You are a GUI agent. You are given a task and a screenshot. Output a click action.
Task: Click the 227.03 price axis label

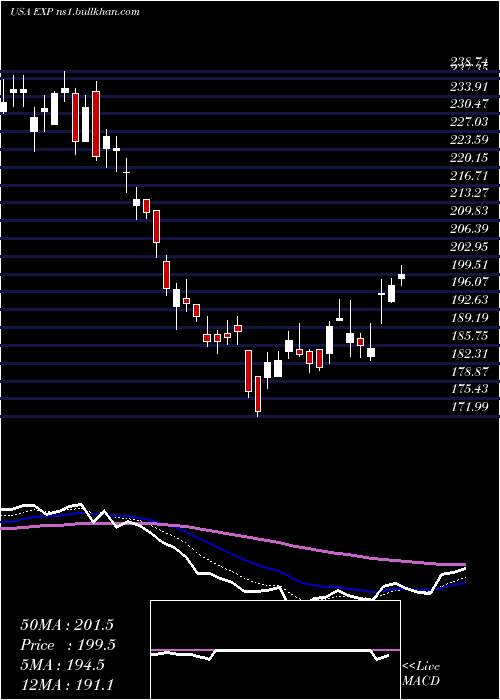469,122
